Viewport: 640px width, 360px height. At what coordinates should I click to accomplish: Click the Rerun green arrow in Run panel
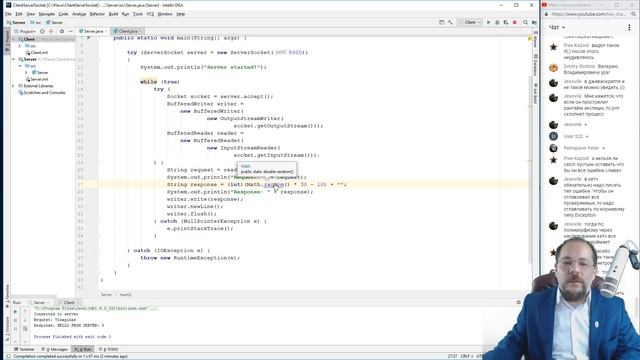click(16, 311)
